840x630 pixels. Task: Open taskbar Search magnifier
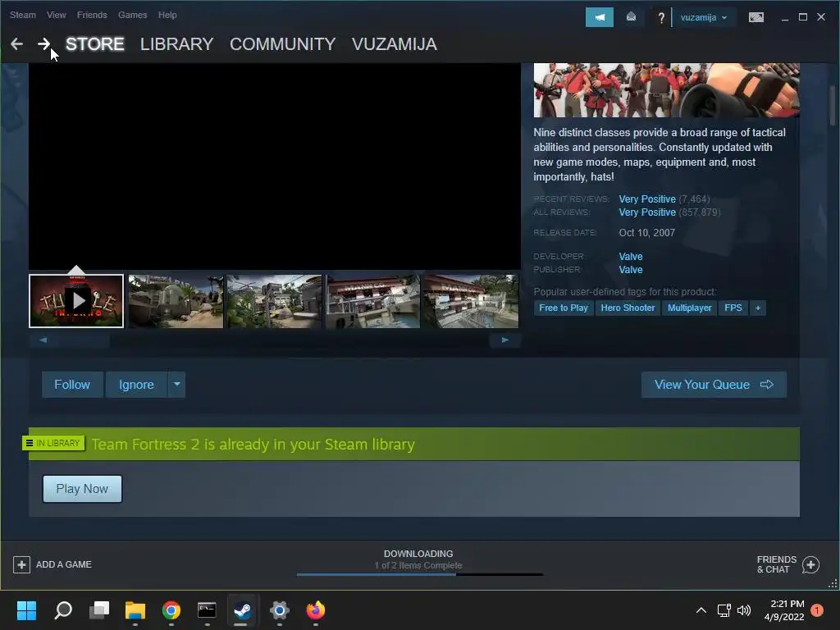click(x=63, y=610)
